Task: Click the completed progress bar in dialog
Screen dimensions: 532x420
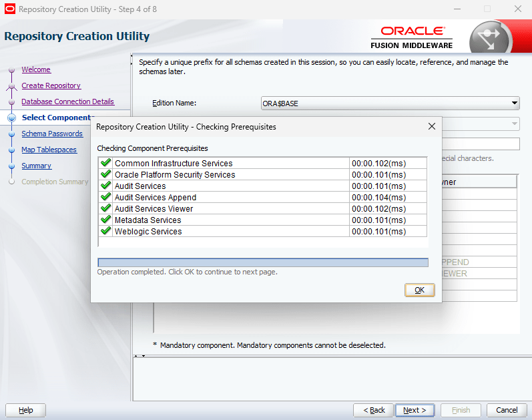Action: pyautogui.click(x=263, y=262)
